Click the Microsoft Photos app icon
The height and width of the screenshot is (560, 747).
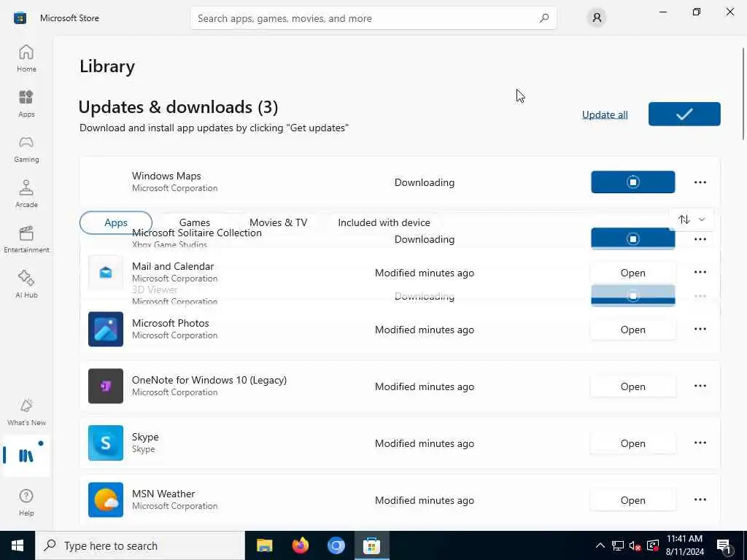106,329
